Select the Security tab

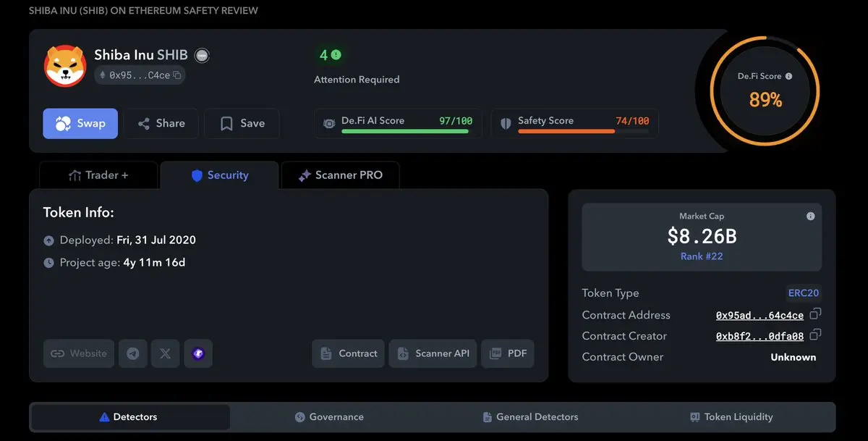(219, 175)
